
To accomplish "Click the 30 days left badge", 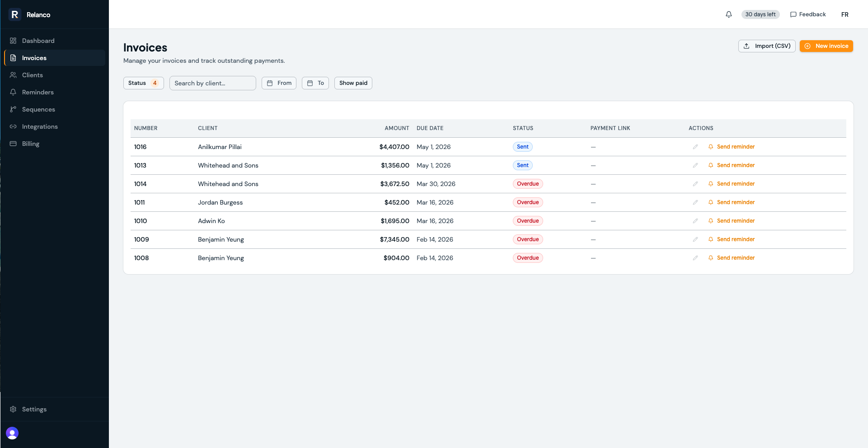I will click(760, 14).
